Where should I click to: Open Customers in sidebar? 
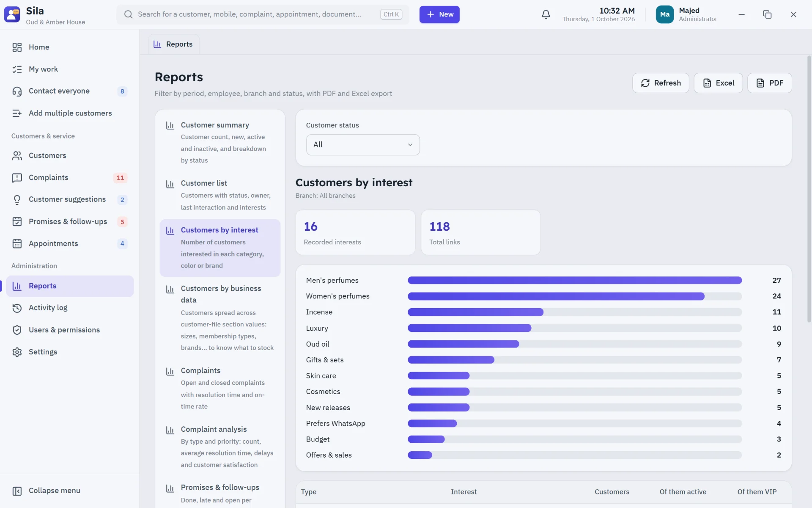click(70, 155)
